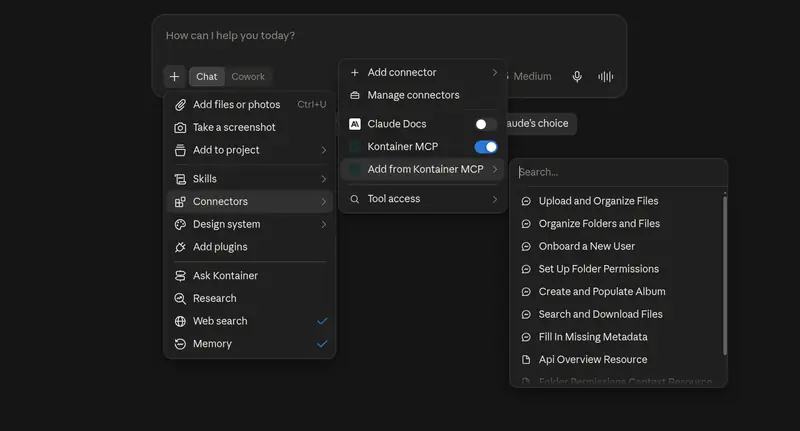
Task: Click the camera icon for screenshot
Action: (x=180, y=128)
